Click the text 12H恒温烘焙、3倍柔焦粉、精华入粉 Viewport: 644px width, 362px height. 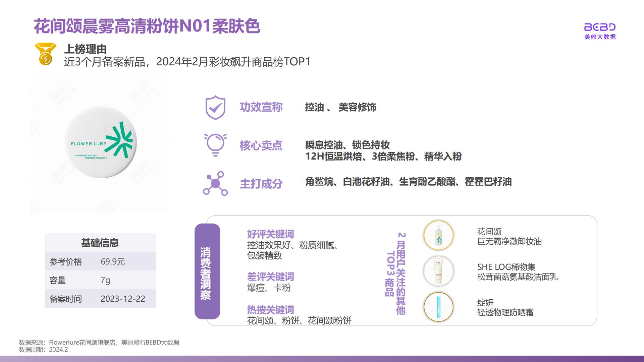[383, 157]
